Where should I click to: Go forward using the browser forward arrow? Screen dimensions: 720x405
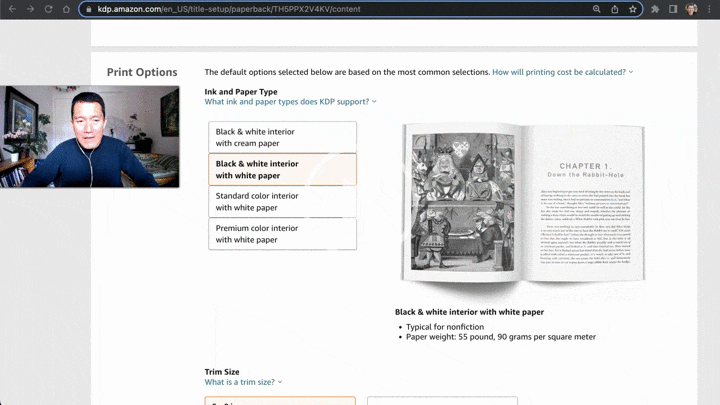[x=30, y=9]
